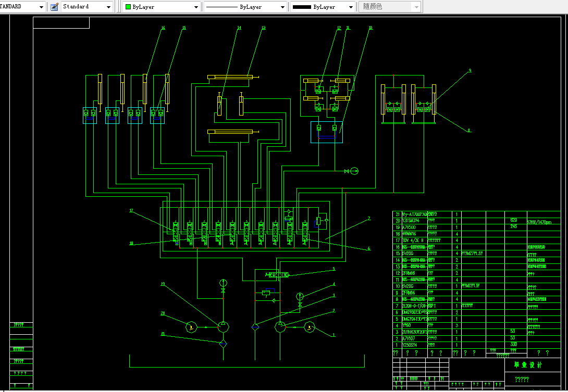Select the motor symbol at leader 20

191,327
